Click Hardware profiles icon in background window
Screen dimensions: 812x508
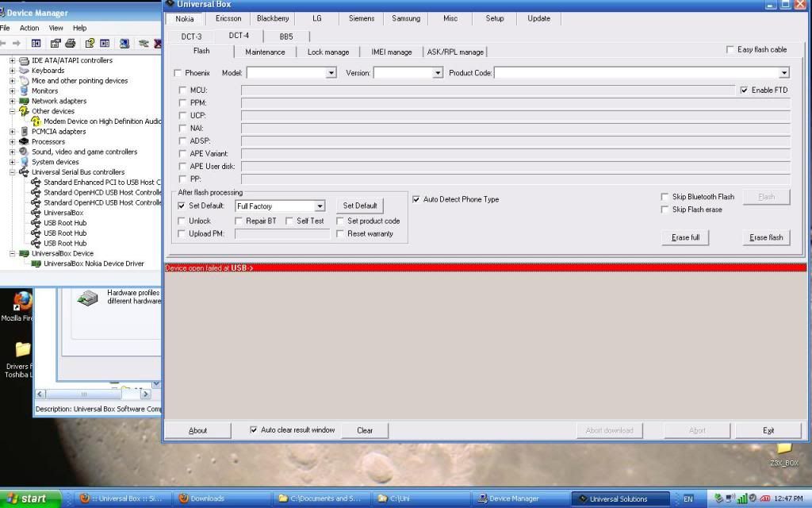(87, 298)
